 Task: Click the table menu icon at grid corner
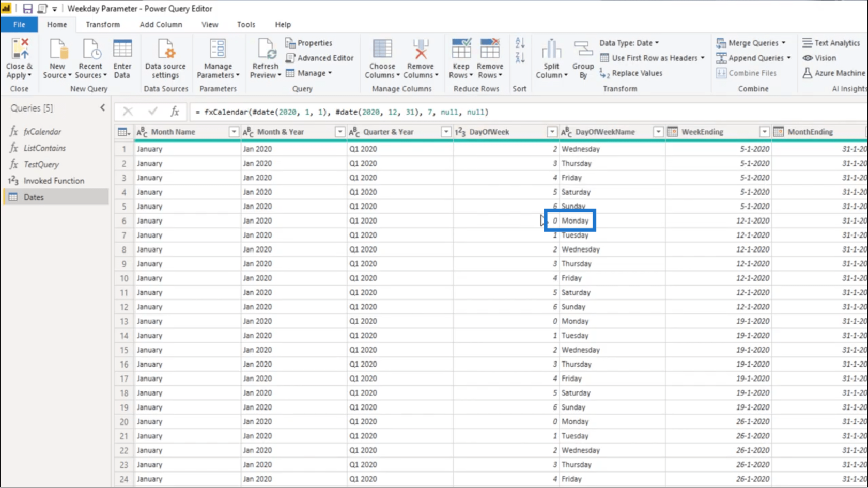(124, 132)
